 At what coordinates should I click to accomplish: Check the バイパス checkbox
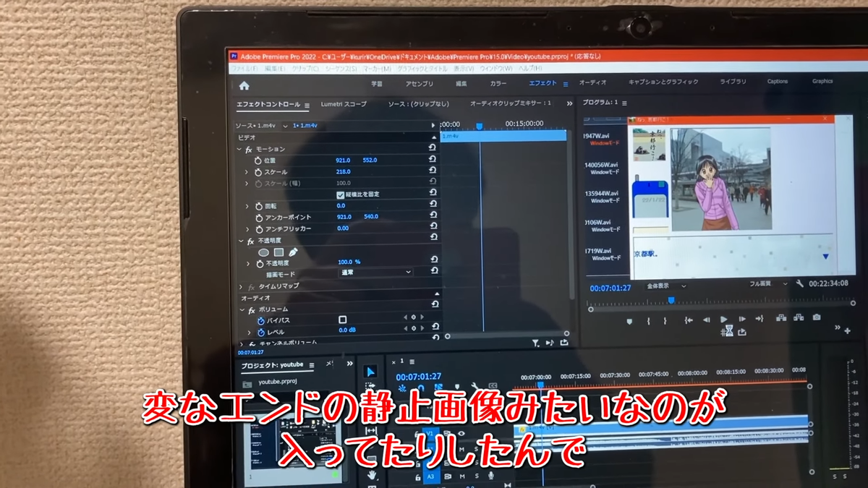(342, 320)
